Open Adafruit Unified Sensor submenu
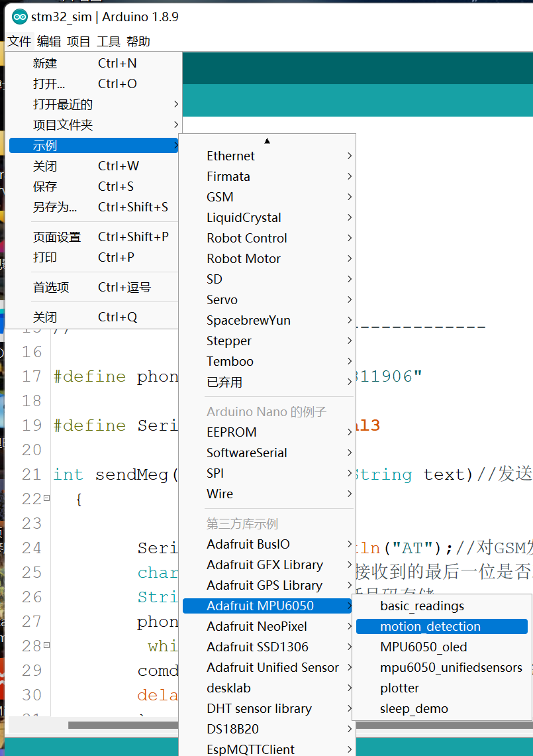This screenshot has width=533, height=756. click(x=267, y=667)
